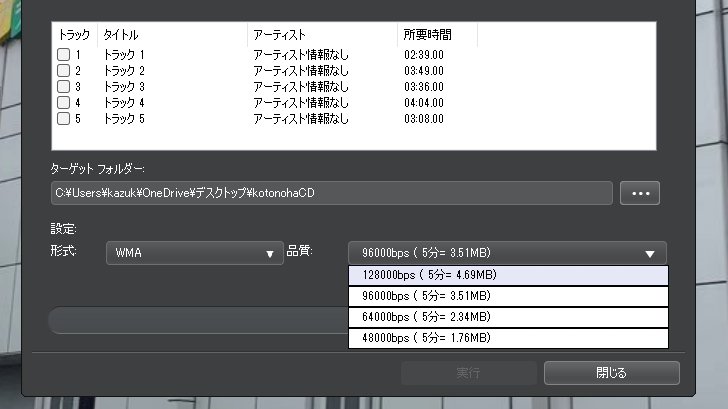Check the checkbox for track 1
The image size is (728, 409).
coord(64,55)
